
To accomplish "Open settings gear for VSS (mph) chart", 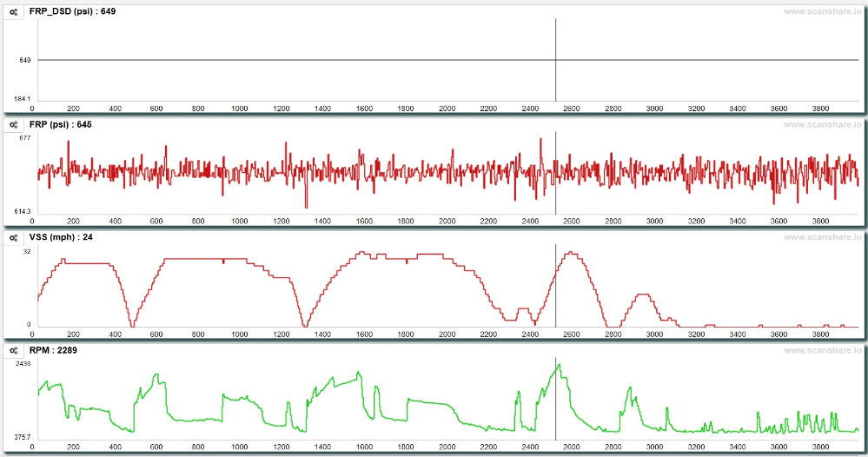I will pos(14,236).
